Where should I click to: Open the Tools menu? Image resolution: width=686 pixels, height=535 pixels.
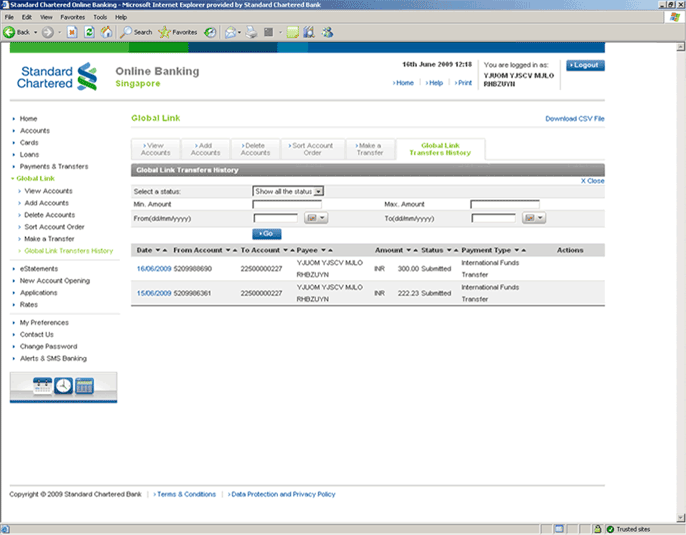pyautogui.click(x=100, y=17)
